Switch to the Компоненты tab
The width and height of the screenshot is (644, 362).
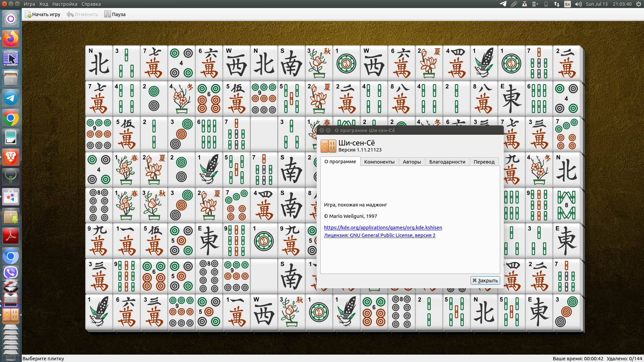tap(379, 162)
